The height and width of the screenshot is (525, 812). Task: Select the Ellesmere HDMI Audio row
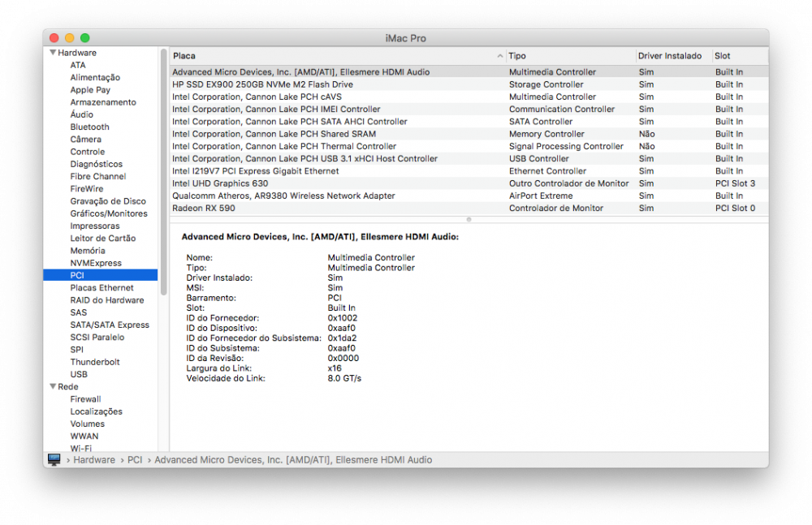[469, 72]
